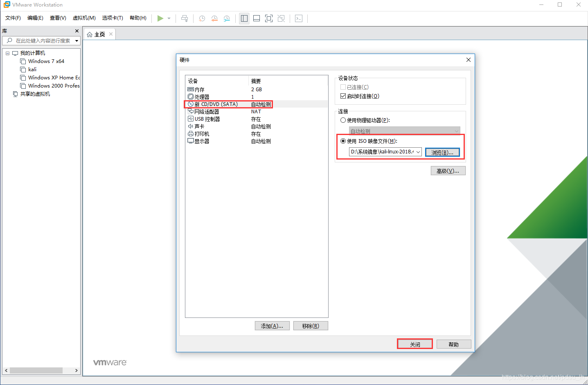This screenshot has height=385, width=588.
Task: Open the 文件(F) menu
Action: pyautogui.click(x=13, y=18)
